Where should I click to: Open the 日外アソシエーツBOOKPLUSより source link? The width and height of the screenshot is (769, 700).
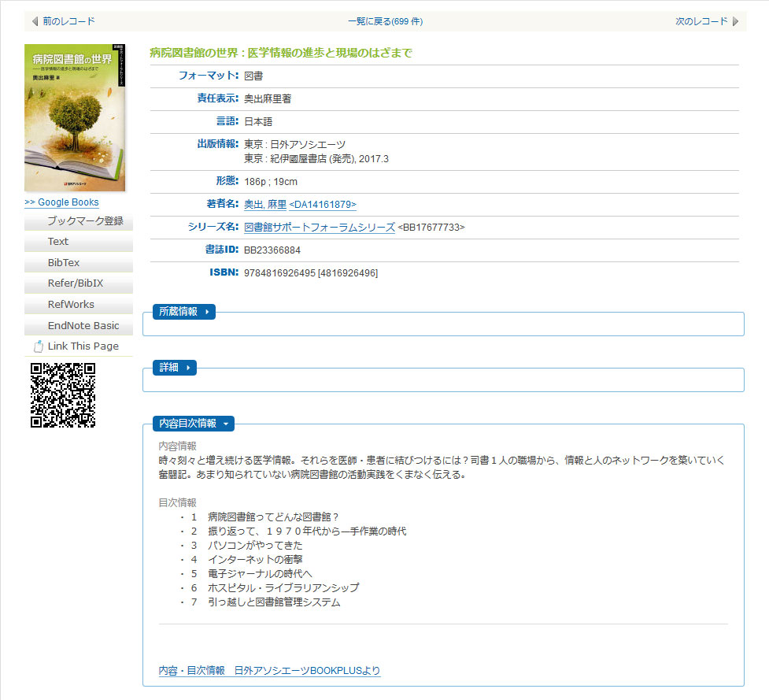coord(269,671)
